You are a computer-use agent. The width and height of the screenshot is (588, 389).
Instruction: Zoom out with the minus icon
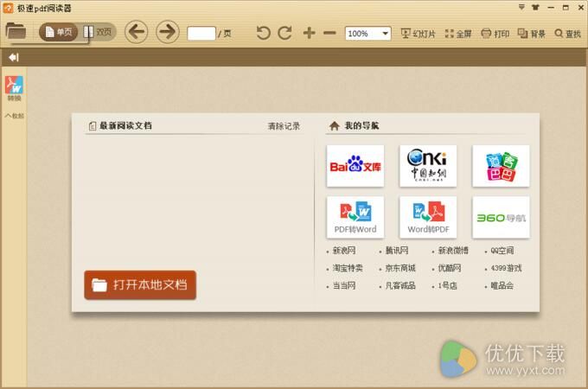click(x=329, y=33)
